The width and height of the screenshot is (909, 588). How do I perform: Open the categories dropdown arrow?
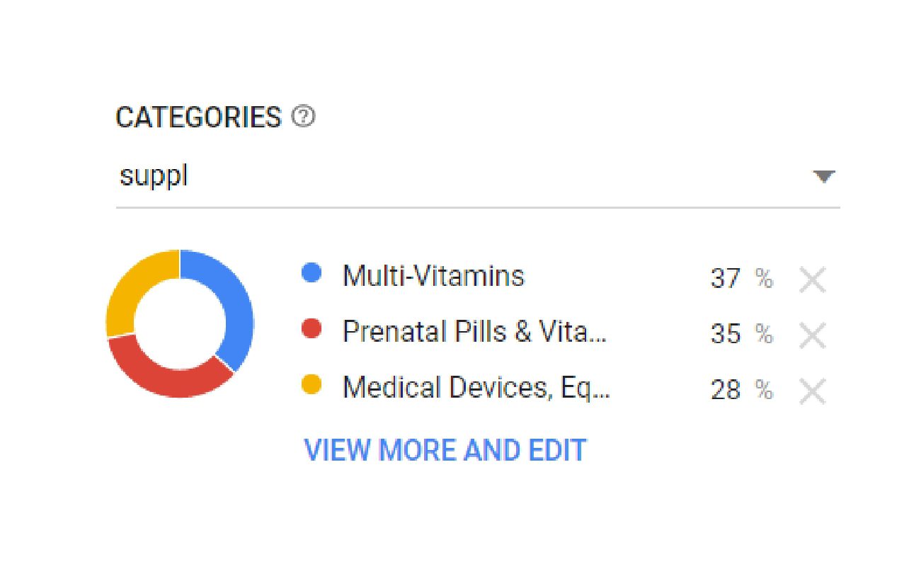(x=823, y=177)
